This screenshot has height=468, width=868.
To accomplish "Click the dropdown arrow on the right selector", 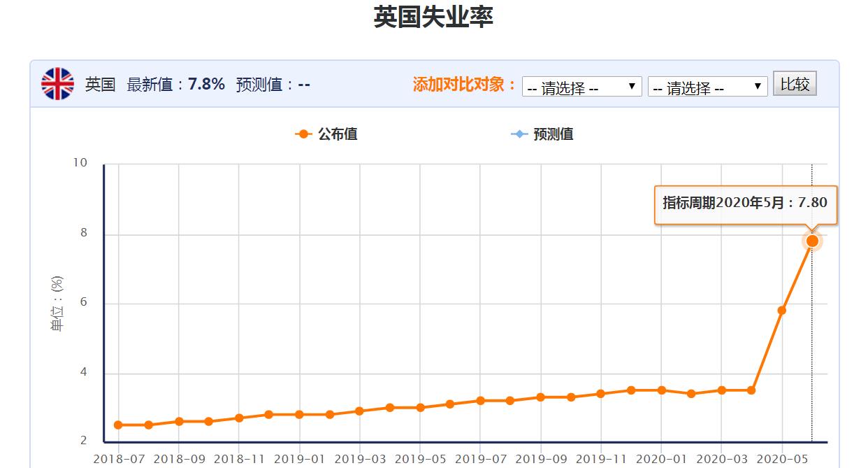I will coord(758,86).
